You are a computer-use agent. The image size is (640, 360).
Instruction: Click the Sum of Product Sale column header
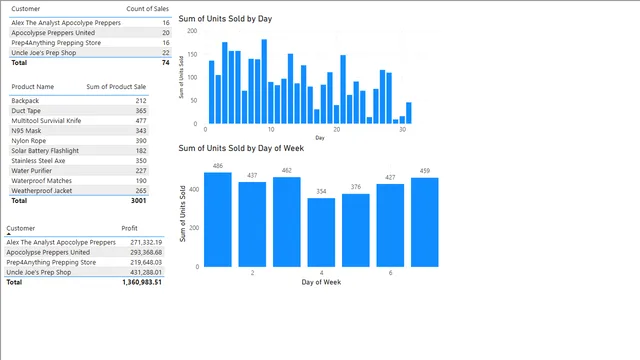pyautogui.click(x=116, y=87)
